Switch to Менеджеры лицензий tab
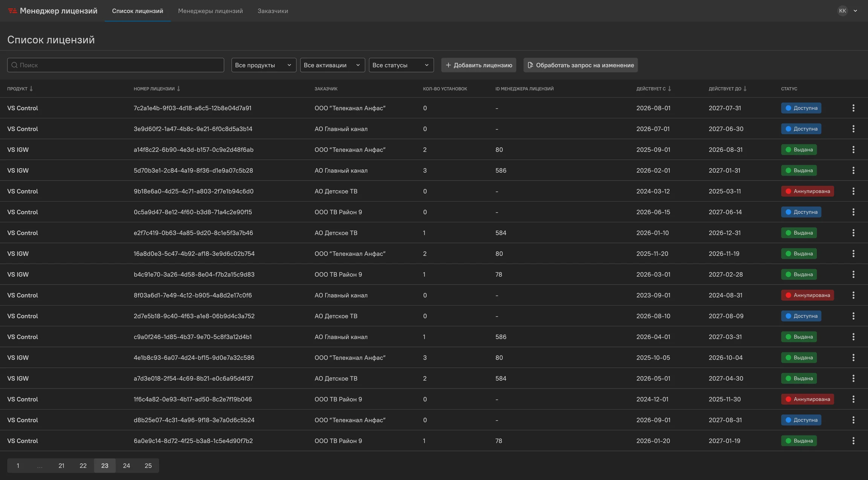 [210, 11]
